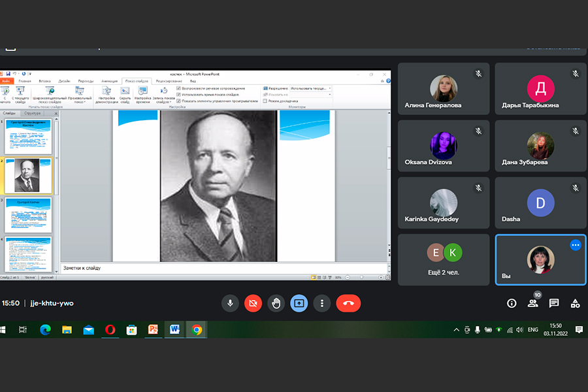588x392 pixels.
Task: Open the three-dot more options menu
Action: (322, 303)
